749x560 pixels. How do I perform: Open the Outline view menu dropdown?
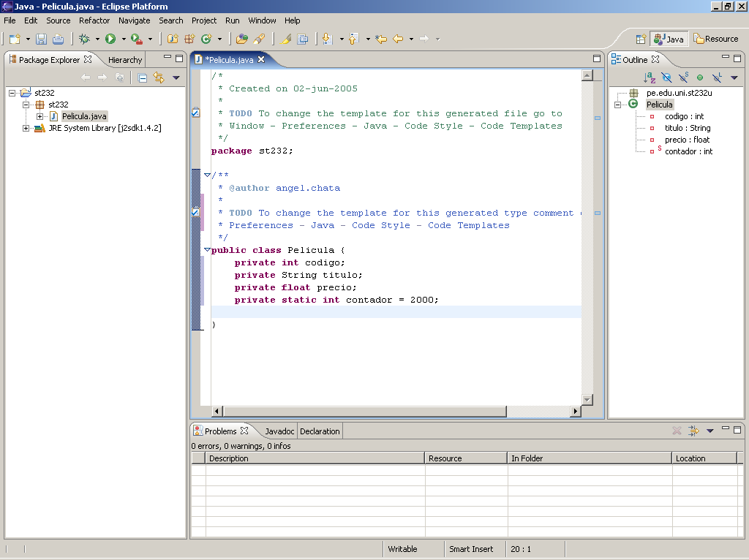coord(734,77)
